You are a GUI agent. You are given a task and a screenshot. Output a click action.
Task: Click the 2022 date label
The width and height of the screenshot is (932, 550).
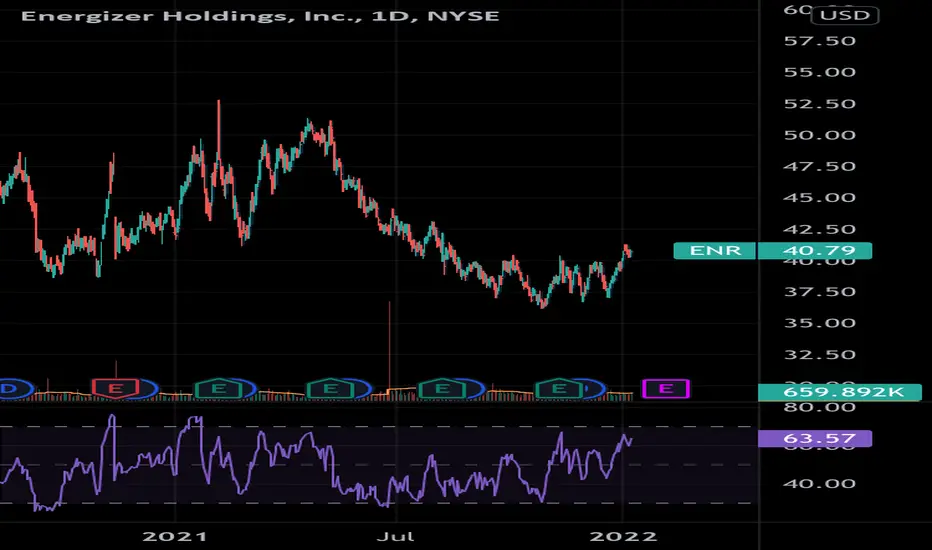point(623,536)
